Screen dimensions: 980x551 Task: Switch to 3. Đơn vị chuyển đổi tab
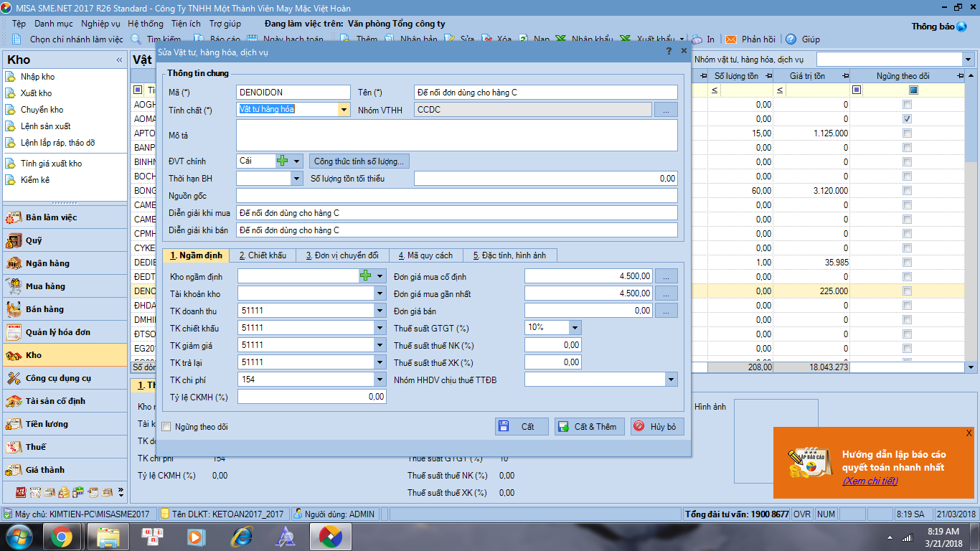click(x=342, y=255)
